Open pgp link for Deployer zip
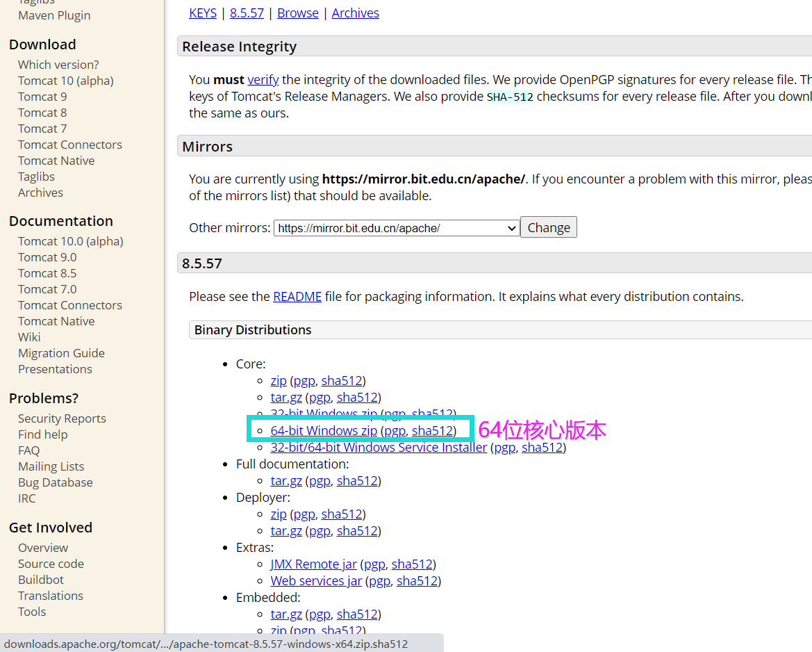 [304, 514]
